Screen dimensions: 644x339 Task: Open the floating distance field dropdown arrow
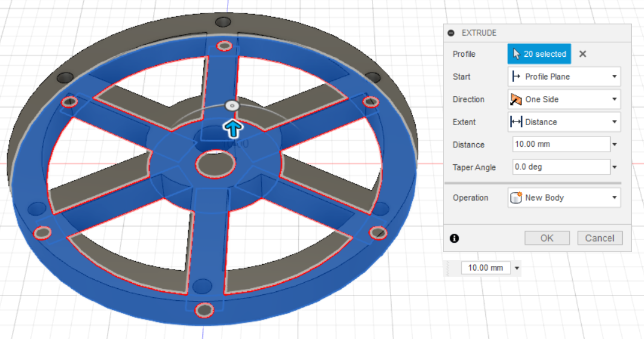[x=517, y=268]
